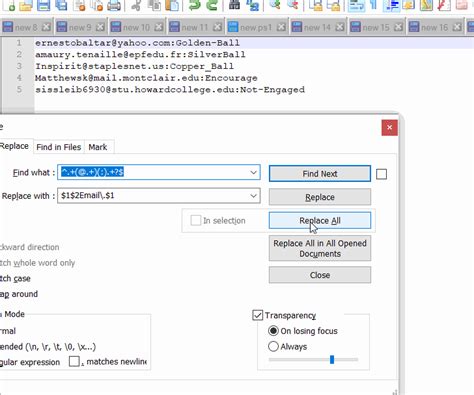The width and height of the screenshot is (474, 395).
Task: Select the Replace tab in dialog
Action: (14, 146)
